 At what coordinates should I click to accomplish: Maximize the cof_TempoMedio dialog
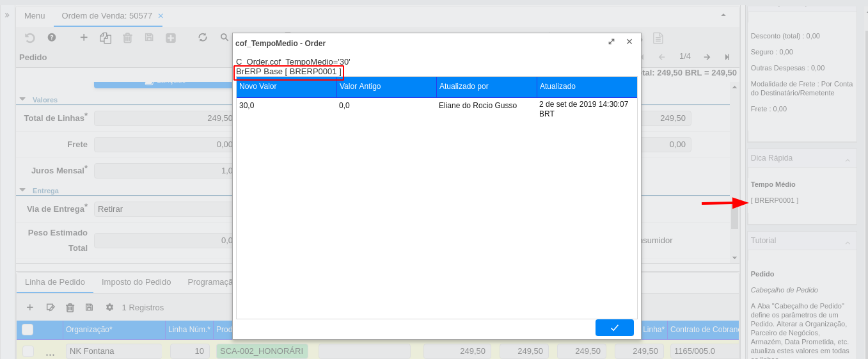coord(612,42)
